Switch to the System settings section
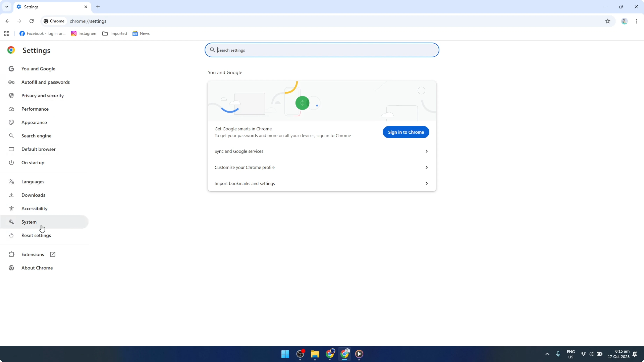The image size is (644, 362). point(29,222)
